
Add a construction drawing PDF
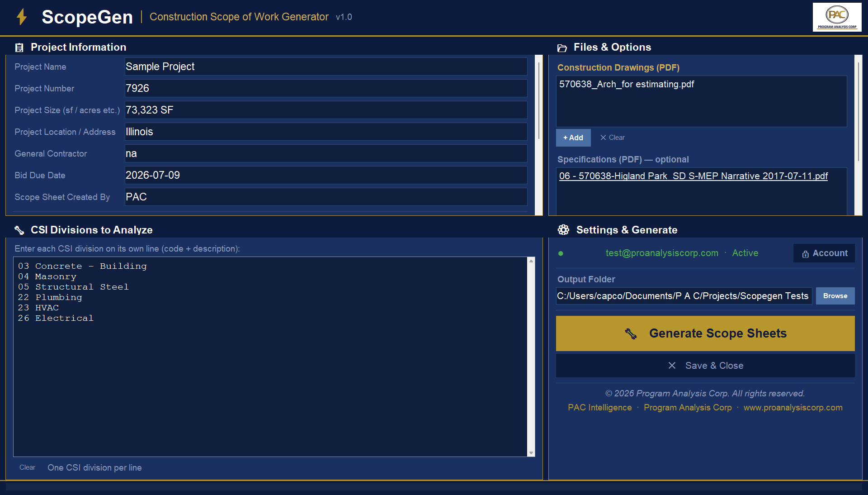click(573, 138)
